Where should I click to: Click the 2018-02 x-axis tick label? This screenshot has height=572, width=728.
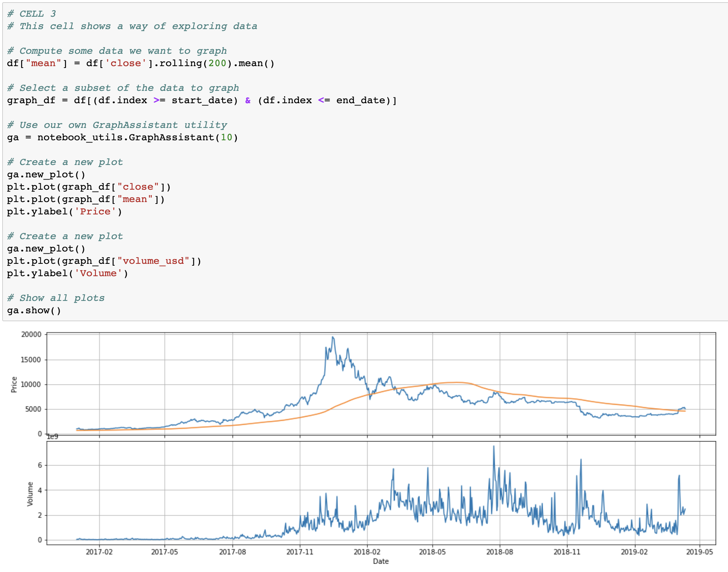[x=367, y=552]
